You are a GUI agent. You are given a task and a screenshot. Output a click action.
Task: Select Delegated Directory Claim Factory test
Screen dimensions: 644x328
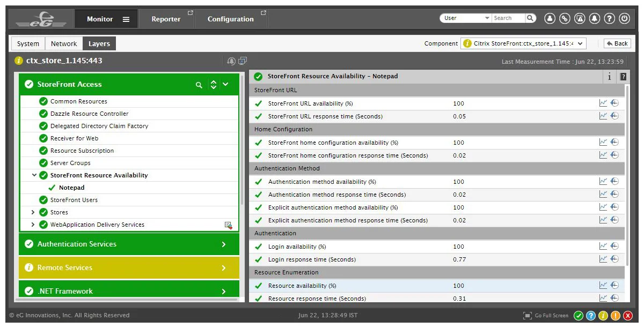[99, 126]
